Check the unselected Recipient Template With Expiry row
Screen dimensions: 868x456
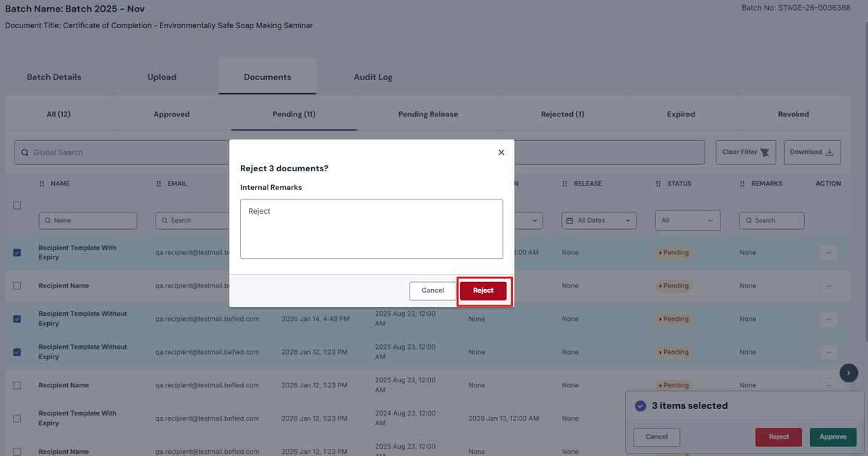tap(17, 418)
